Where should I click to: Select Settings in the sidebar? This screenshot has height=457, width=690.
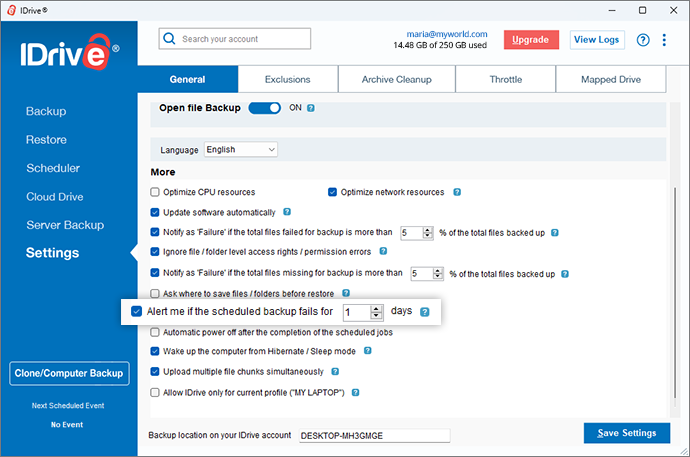click(x=52, y=253)
